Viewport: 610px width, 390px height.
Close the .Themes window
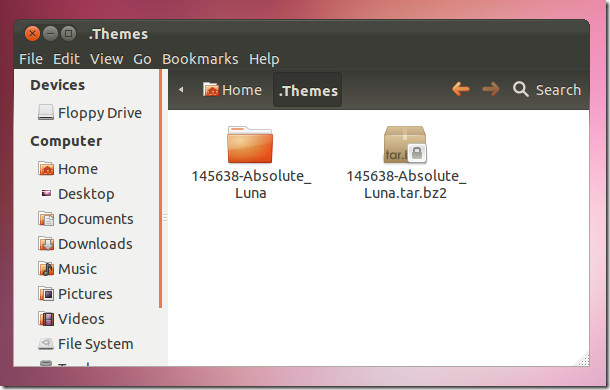click(32, 33)
